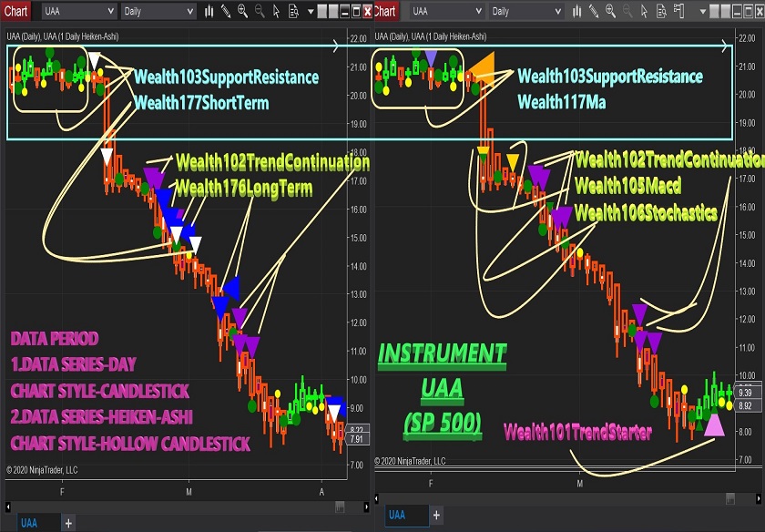Viewport: 765px width, 532px height.
Task: Click Zoom In magnifier on left chart
Action: 242,11
